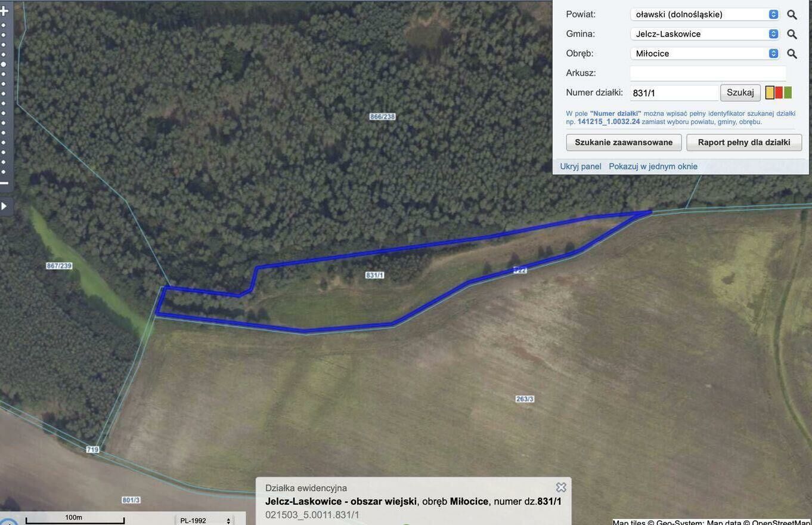Search by Obręb magnifier icon
Screen dimensions: 812x525
point(792,54)
